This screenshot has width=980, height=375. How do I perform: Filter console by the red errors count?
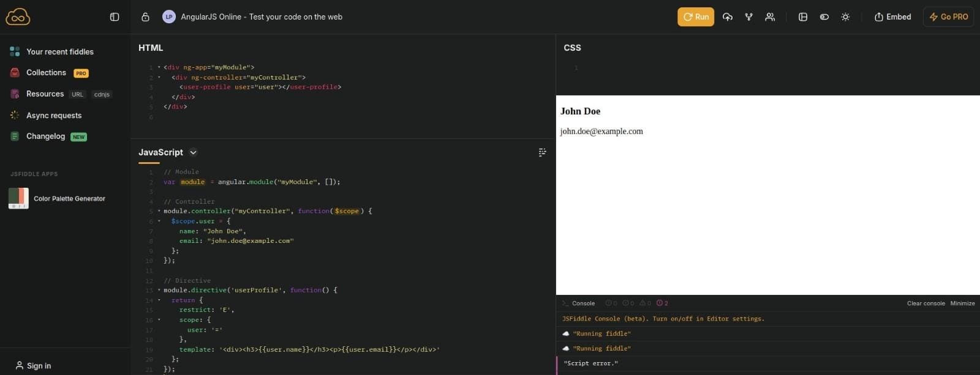662,303
